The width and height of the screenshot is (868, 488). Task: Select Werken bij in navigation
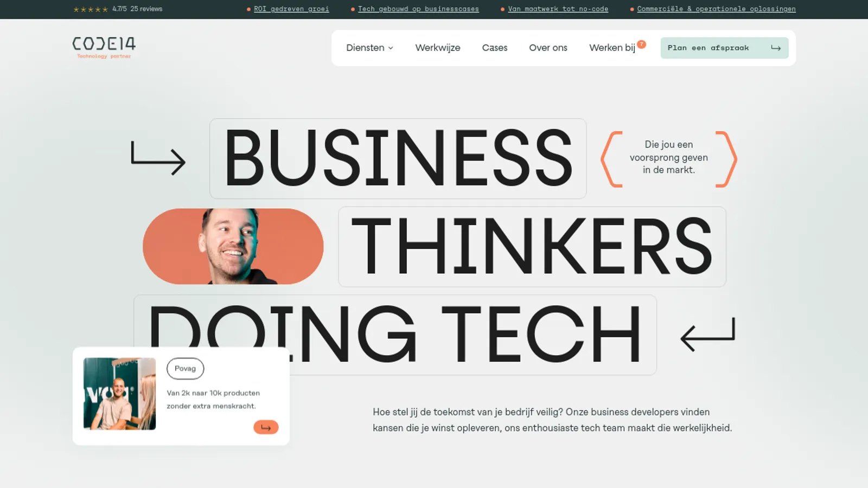pos(612,48)
